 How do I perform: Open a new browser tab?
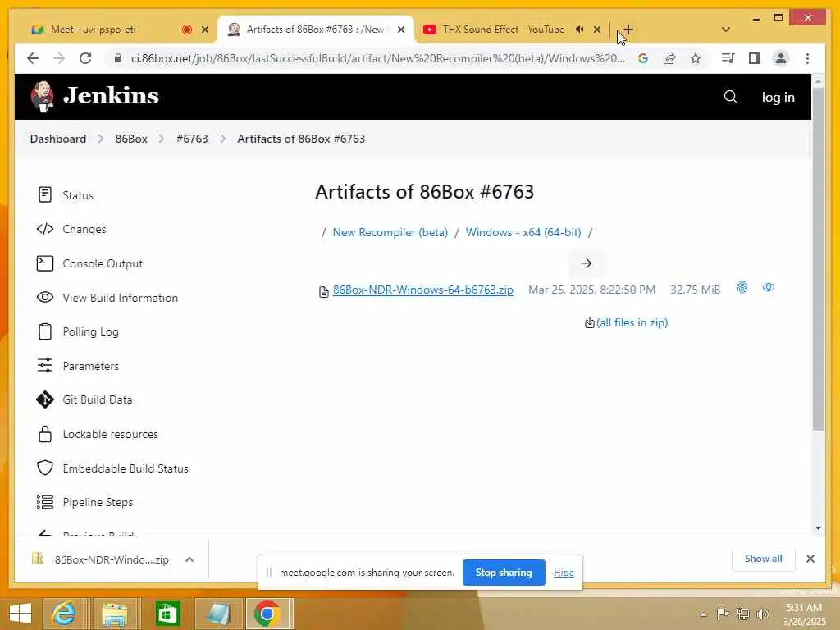pos(628,30)
